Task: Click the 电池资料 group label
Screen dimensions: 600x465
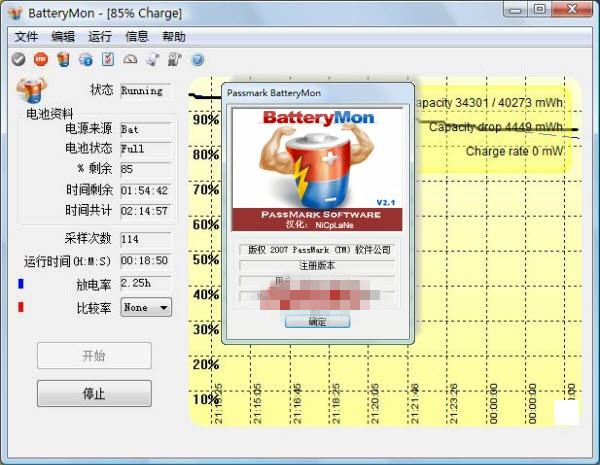Action: pos(49,114)
